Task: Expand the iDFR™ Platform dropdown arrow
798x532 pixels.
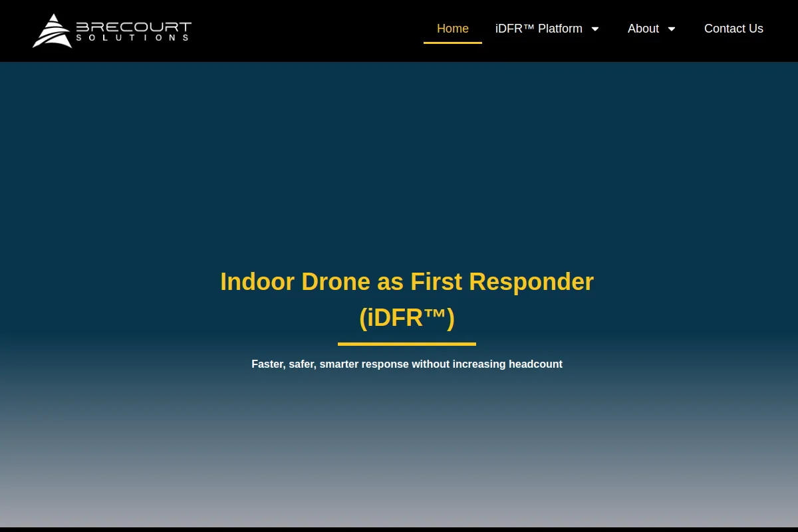Action: [595, 29]
